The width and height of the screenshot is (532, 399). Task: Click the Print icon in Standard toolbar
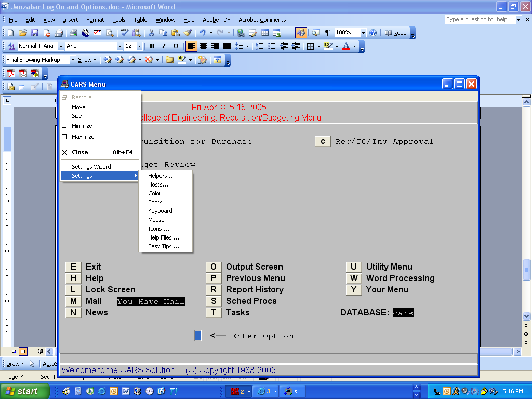(x=74, y=33)
